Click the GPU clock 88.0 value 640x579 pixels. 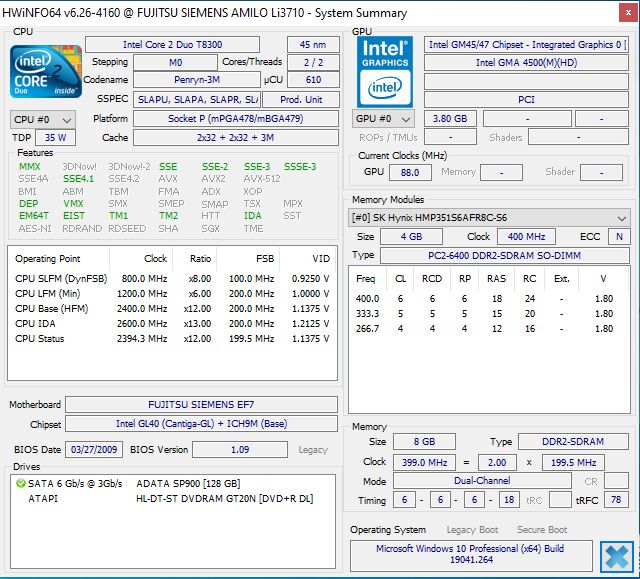pos(410,172)
